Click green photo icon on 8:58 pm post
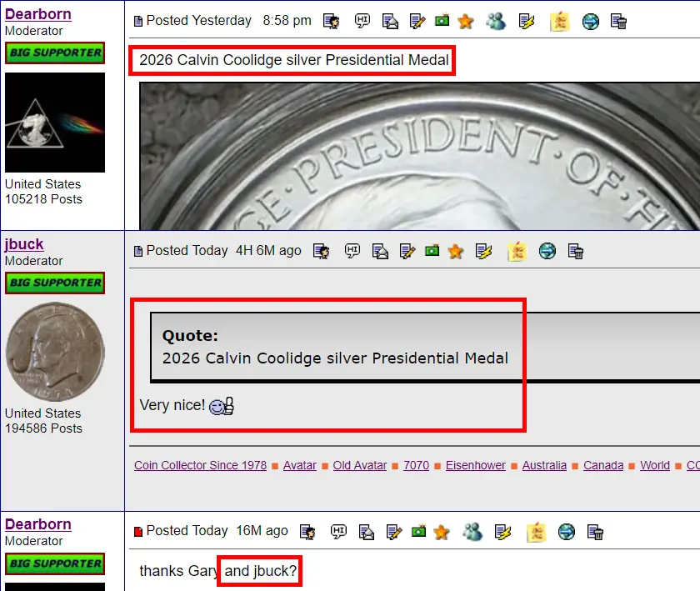Image resolution: width=700 pixels, height=591 pixels. click(x=442, y=21)
